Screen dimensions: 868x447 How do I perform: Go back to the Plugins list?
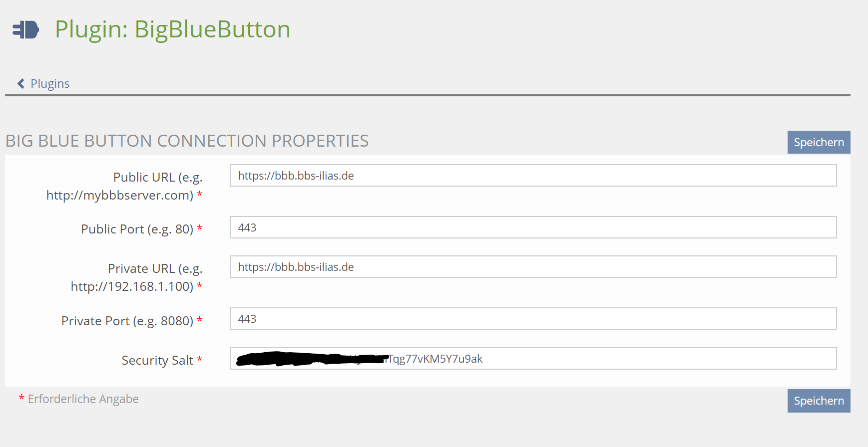(49, 83)
